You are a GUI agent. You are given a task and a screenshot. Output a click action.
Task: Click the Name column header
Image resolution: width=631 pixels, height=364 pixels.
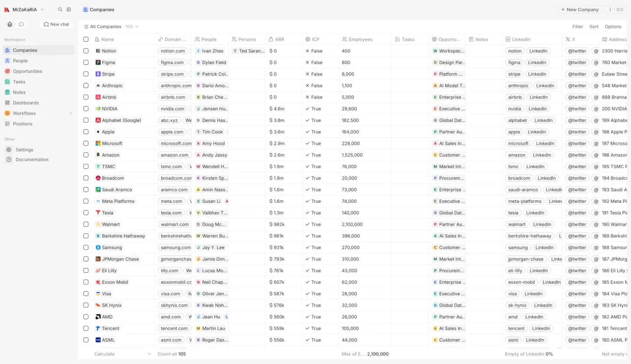tap(124, 39)
